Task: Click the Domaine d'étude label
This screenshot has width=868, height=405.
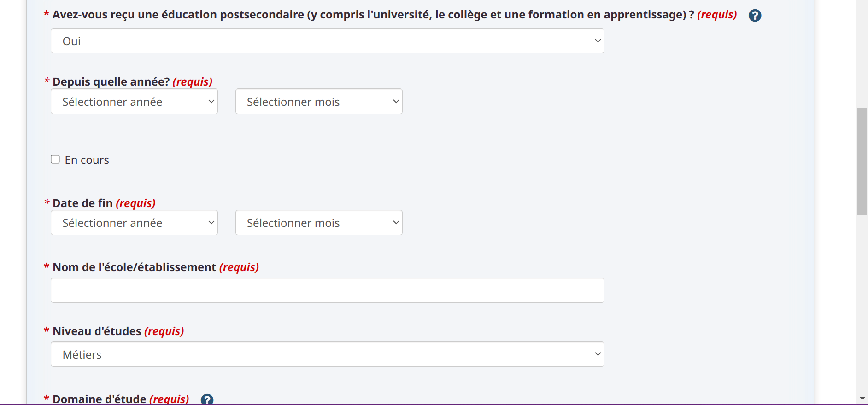Action: (100, 399)
